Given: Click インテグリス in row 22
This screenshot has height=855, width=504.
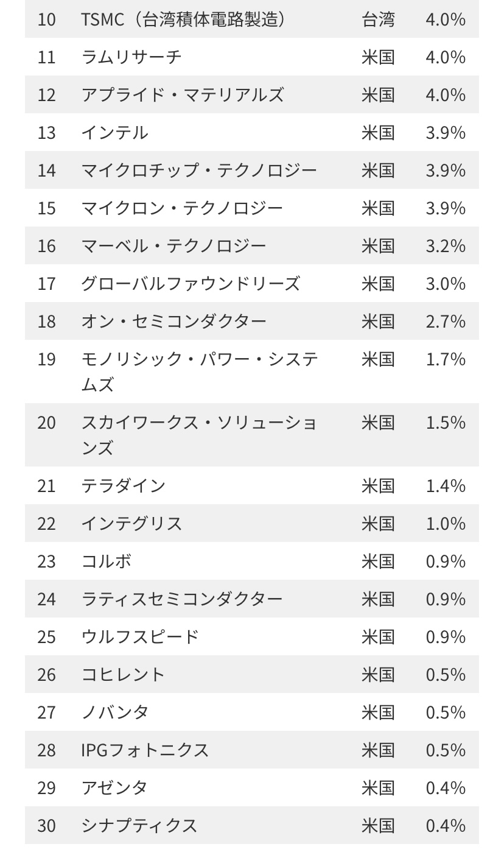Looking at the screenshot, I should 131,524.
